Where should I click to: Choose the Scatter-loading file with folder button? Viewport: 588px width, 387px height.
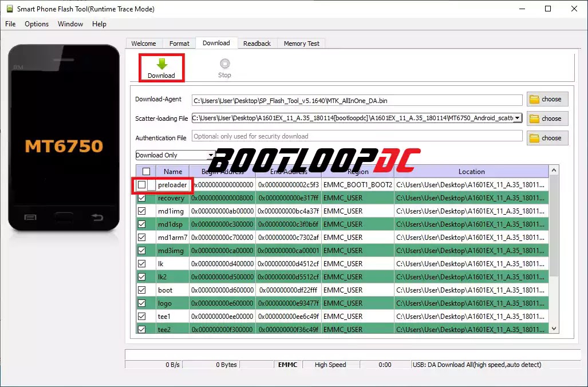pyautogui.click(x=547, y=119)
